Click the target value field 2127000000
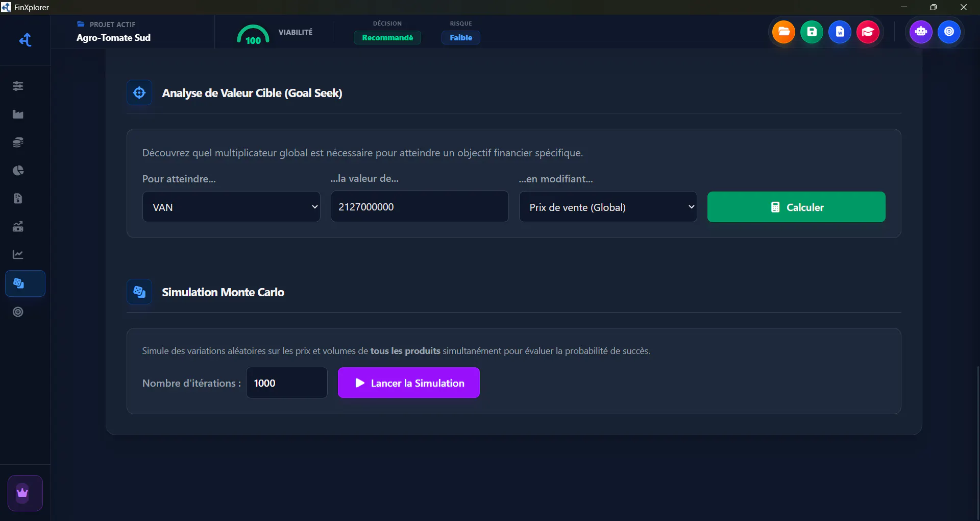 click(x=420, y=207)
